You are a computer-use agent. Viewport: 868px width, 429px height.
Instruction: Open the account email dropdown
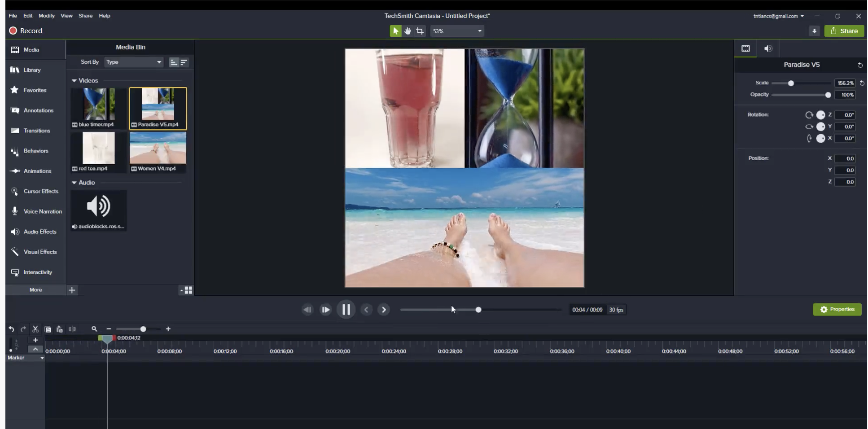pos(779,16)
